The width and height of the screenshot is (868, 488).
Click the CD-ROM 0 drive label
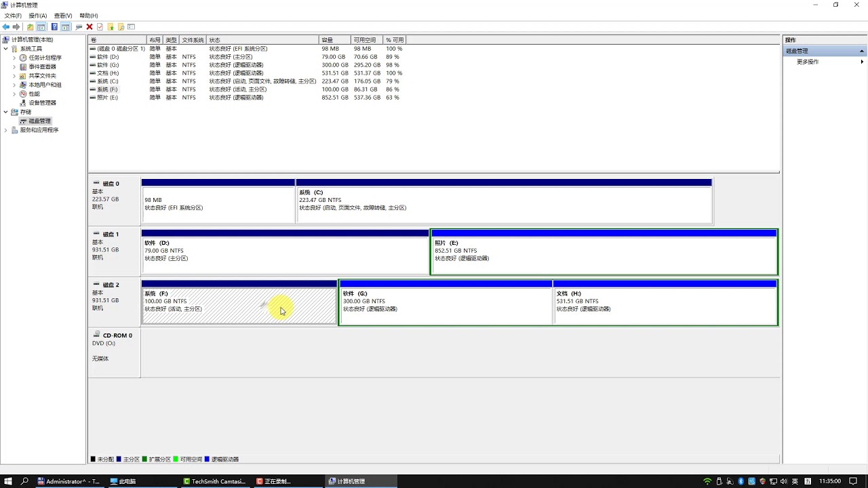point(114,353)
